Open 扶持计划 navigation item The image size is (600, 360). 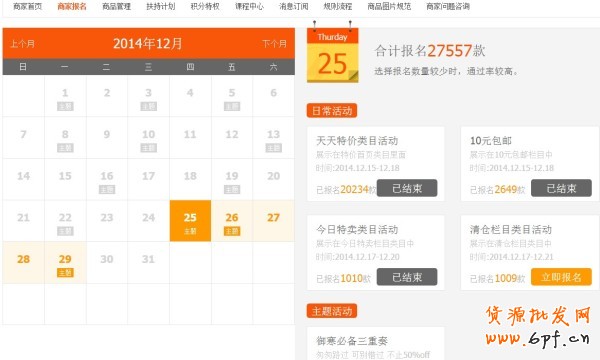161,7
